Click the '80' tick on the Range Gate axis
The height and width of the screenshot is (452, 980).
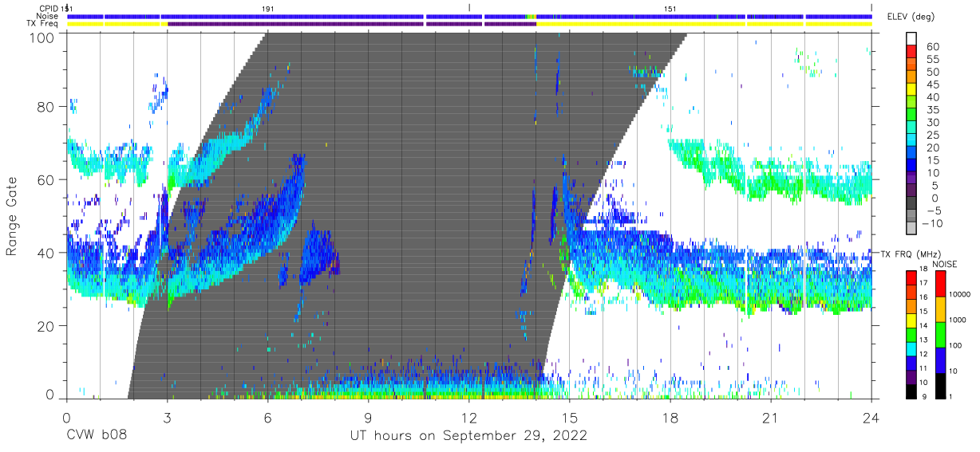point(47,107)
